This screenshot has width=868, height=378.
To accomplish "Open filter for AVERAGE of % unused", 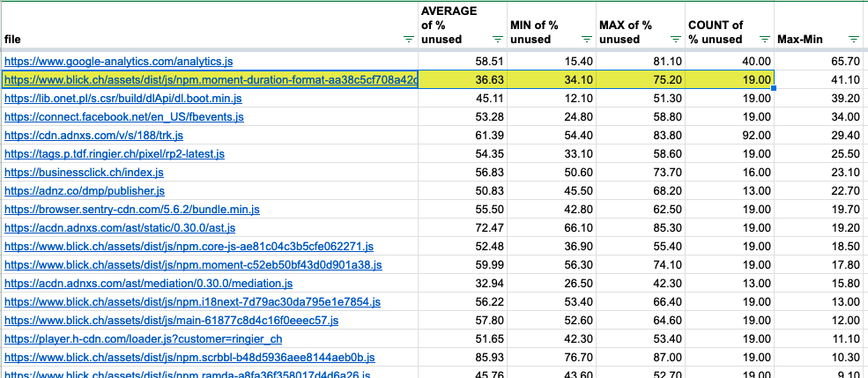I will point(498,40).
